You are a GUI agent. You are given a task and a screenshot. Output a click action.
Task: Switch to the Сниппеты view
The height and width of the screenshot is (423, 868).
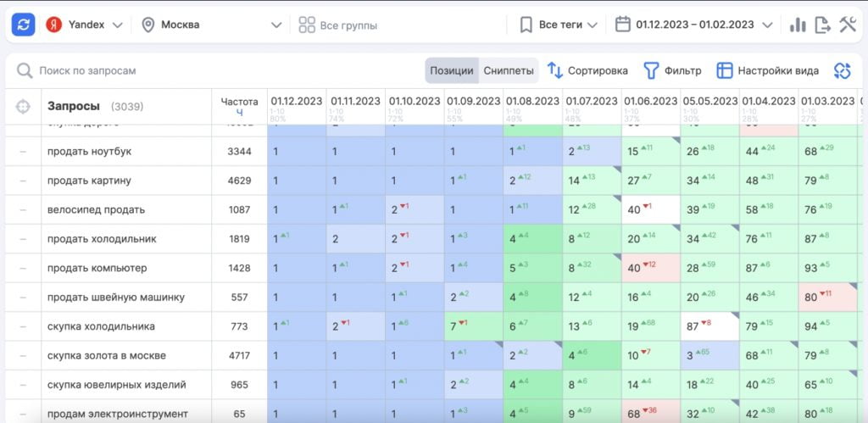(509, 70)
